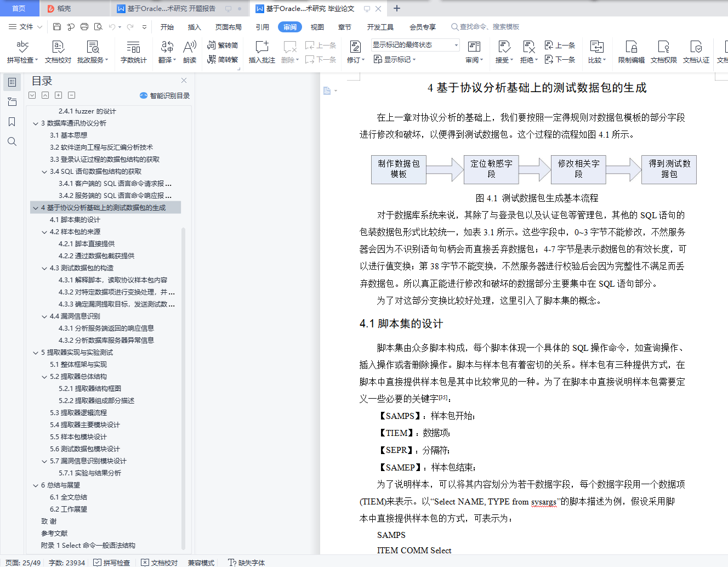This screenshot has height=567, width=728.
Task: Open the search magnifier icon in left sidebar
Action: pos(12,141)
